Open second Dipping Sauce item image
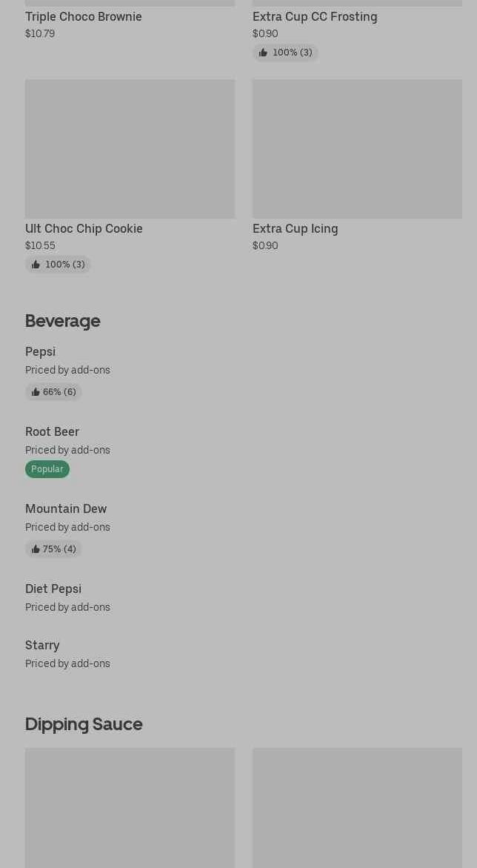The height and width of the screenshot is (868, 477). pyautogui.click(x=357, y=807)
